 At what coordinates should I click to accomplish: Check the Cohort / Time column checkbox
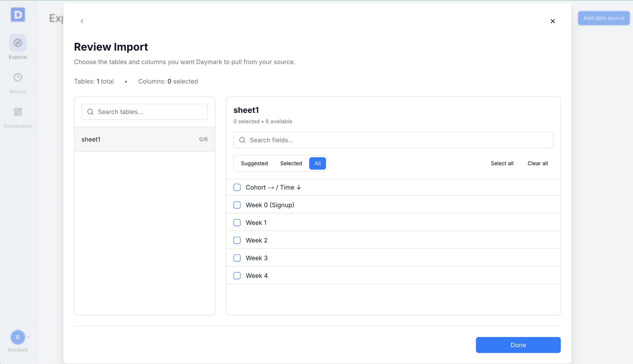(x=237, y=187)
